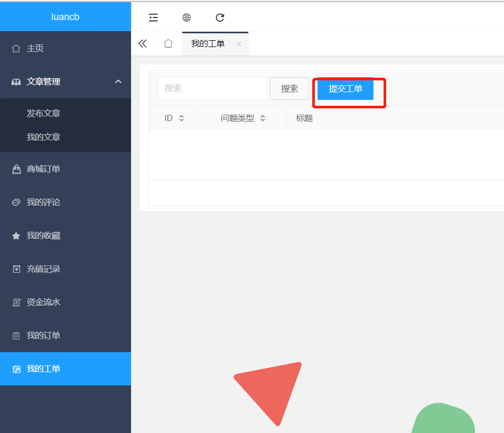Collapse the 文章管理 menu chevron
The image size is (504, 433).
[118, 81]
